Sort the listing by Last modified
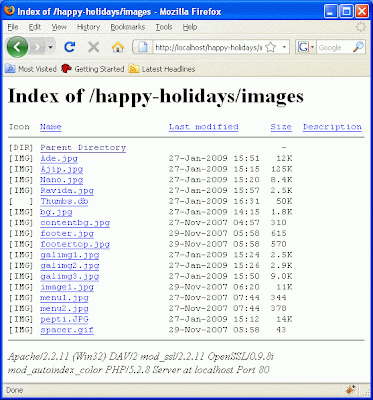 (203, 127)
